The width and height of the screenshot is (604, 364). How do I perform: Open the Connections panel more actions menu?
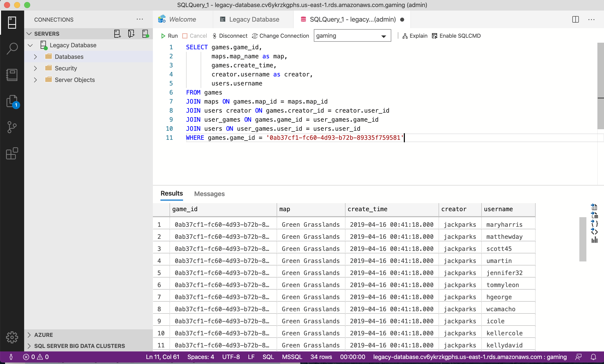point(140,19)
